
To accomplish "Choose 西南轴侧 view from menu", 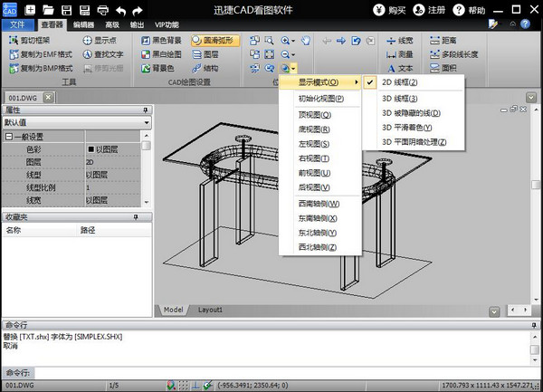I will pyautogui.click(x=319, y=204).
